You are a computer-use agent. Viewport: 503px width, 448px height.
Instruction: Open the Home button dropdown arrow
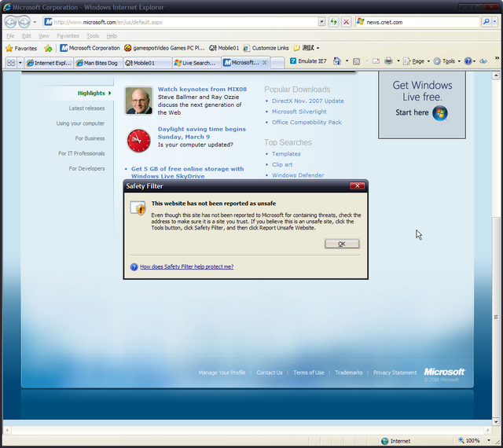click(x=347, y=61)
